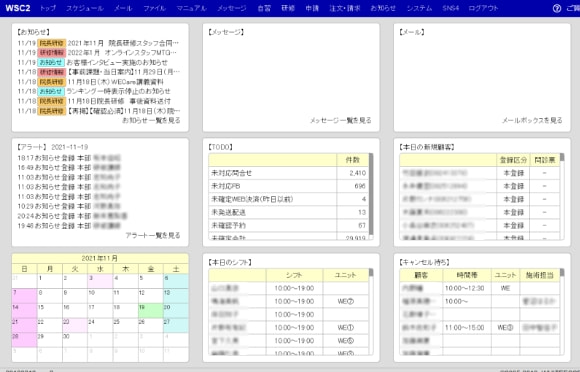
Task: Click the 本日のシフト table scrollbar
Action: tap(371, 312)
